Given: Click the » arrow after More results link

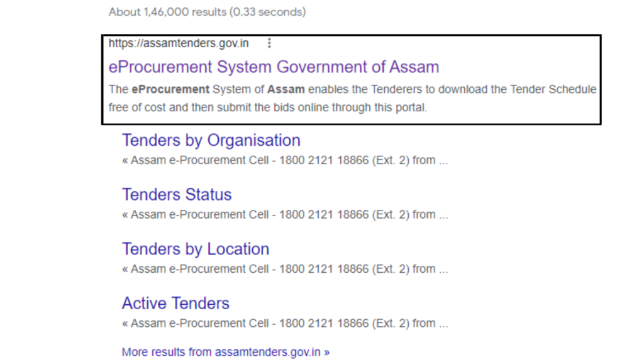Looking at the screenshot, I should click(326, 352).
